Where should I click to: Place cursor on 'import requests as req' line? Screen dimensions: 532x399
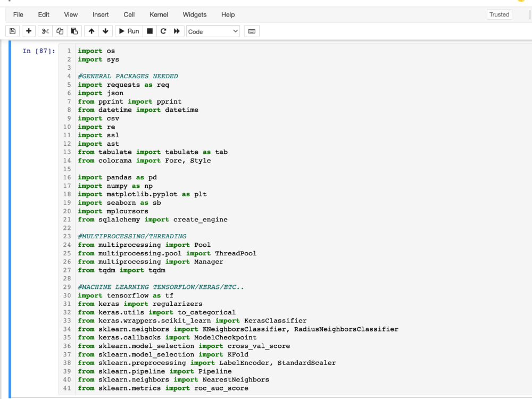click(123, 85)
